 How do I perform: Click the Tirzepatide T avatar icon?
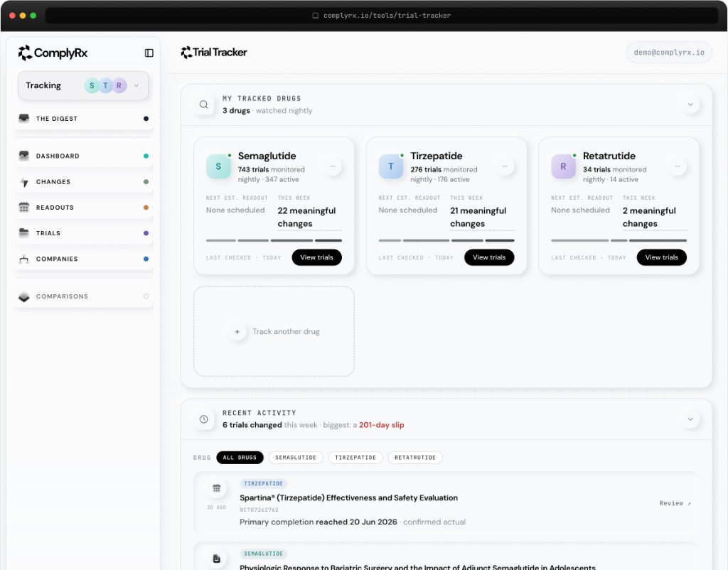[391, 166]
